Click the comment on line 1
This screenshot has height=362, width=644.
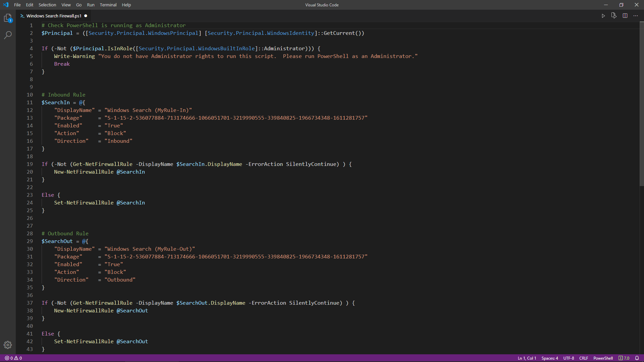point(113,25)
